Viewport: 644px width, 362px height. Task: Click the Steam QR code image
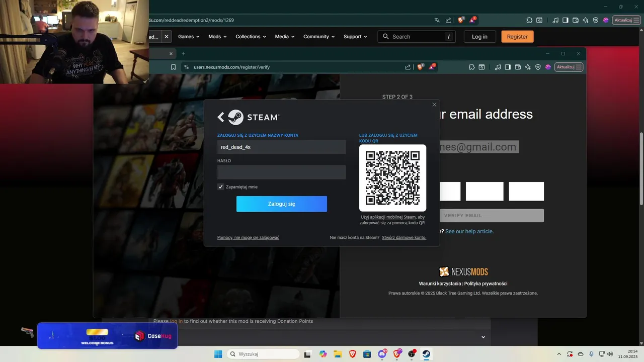392,178
